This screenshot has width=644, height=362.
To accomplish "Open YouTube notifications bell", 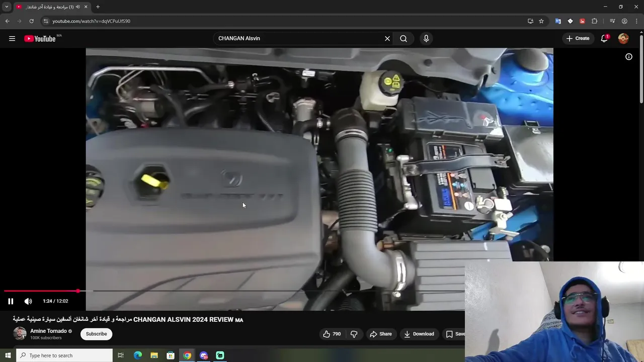I will [604, 39].
